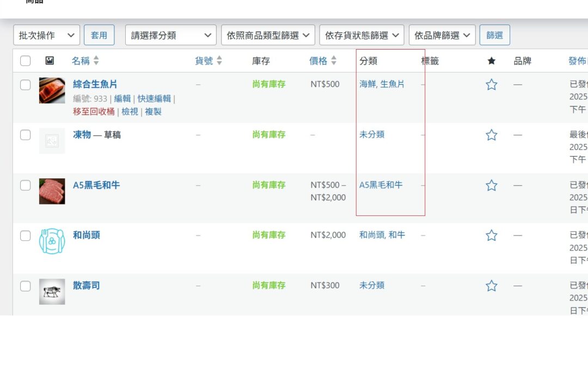Open the 請選擇分類 category dropdown
The height and width of the screenshot is (368, 588).
(x=170, y=35)
